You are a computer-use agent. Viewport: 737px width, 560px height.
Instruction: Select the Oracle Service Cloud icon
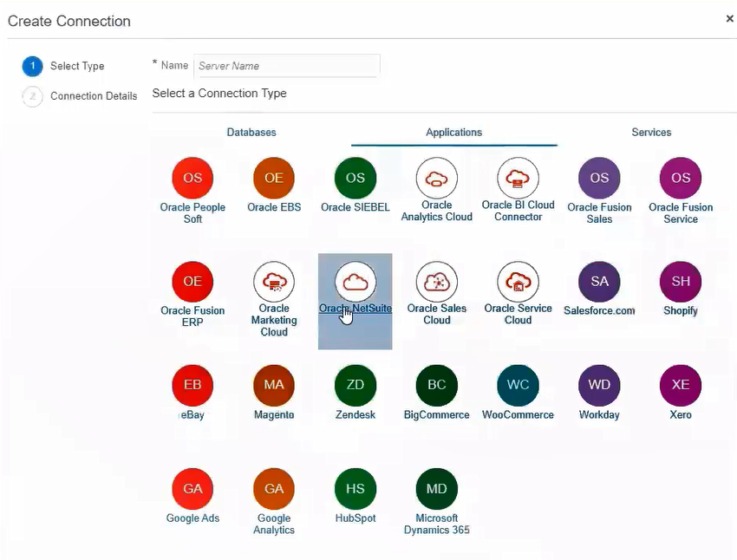click(x=518, y=282)
